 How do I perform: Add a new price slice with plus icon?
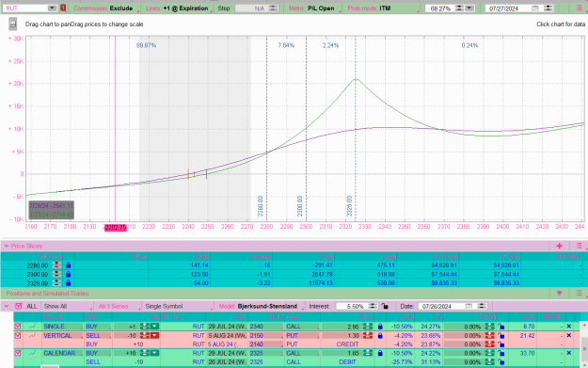pos(559,246)
